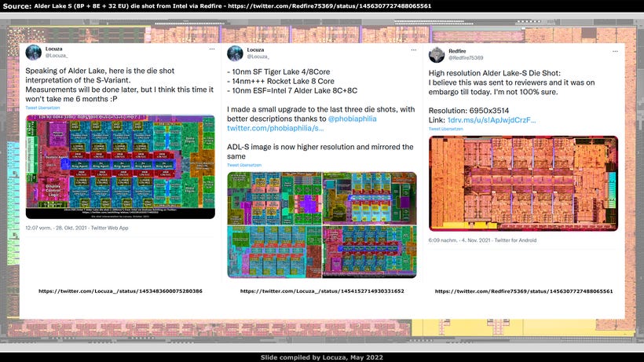
Task: Open the bottom-right die shot in the four-image grid
Action: (370, 251)
